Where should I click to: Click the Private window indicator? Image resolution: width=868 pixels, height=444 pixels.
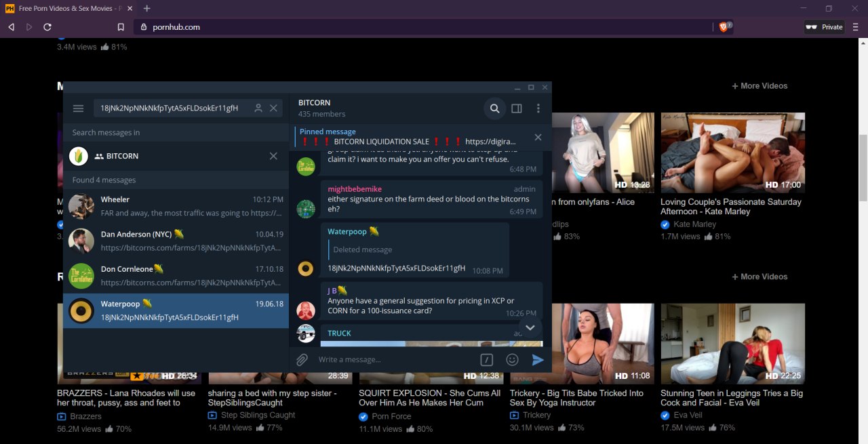pos(824,27)
